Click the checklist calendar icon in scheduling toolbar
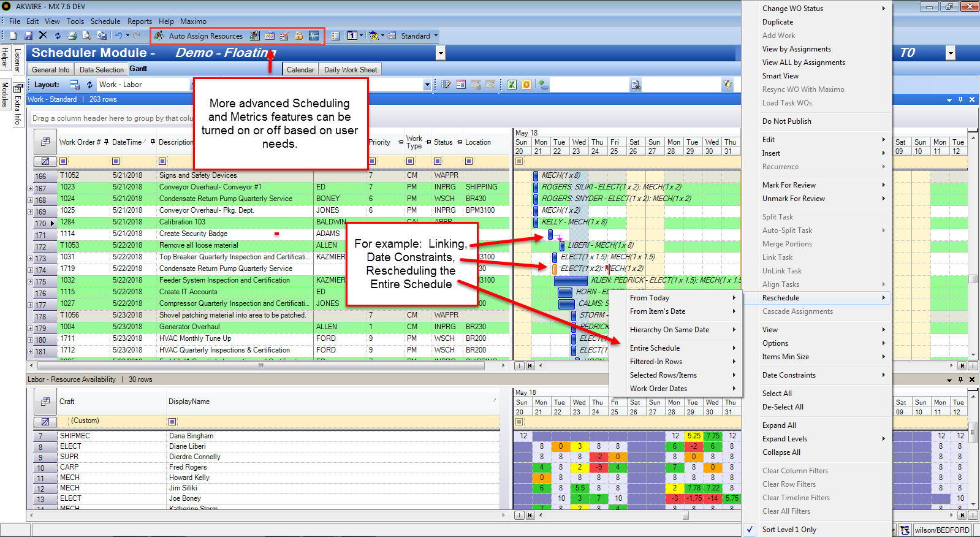This screenshot has height=537, width=980. click(x=284, y=36)
